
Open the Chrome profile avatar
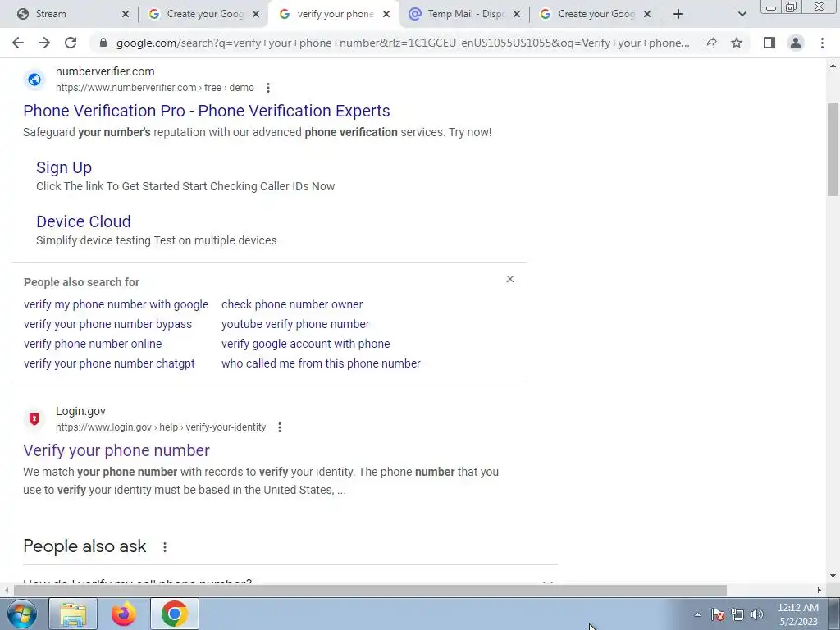796,43
